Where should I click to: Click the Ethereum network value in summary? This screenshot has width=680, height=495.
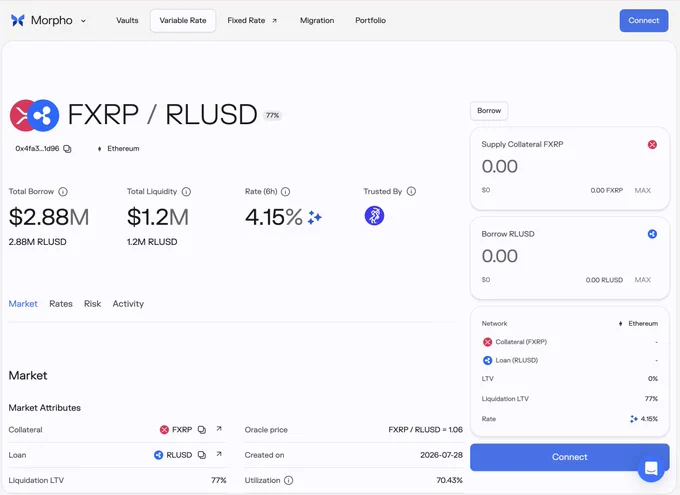pyautogui.click(x=638, y=324)
